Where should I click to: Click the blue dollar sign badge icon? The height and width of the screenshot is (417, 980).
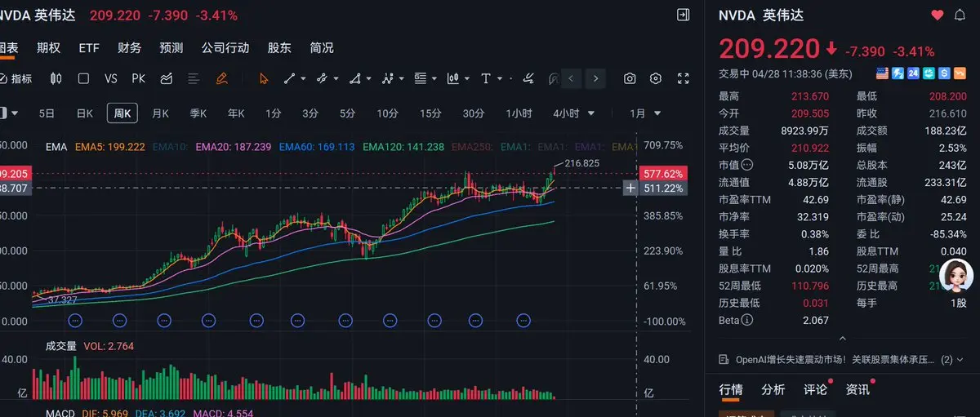click(x=944, y=73)
